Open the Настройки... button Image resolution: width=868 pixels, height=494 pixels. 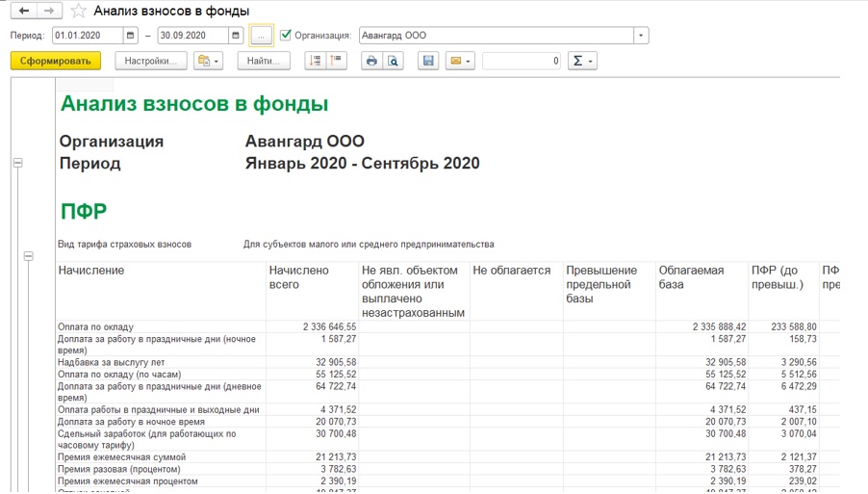(x=151, y=61)
